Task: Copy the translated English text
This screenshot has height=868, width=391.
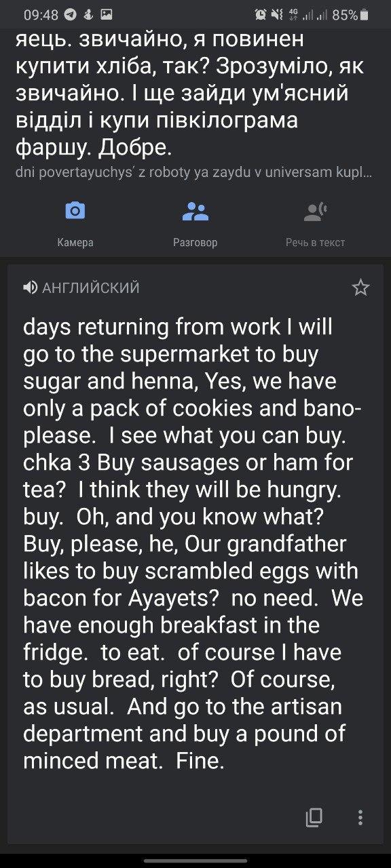Action: tap(314, 816)
